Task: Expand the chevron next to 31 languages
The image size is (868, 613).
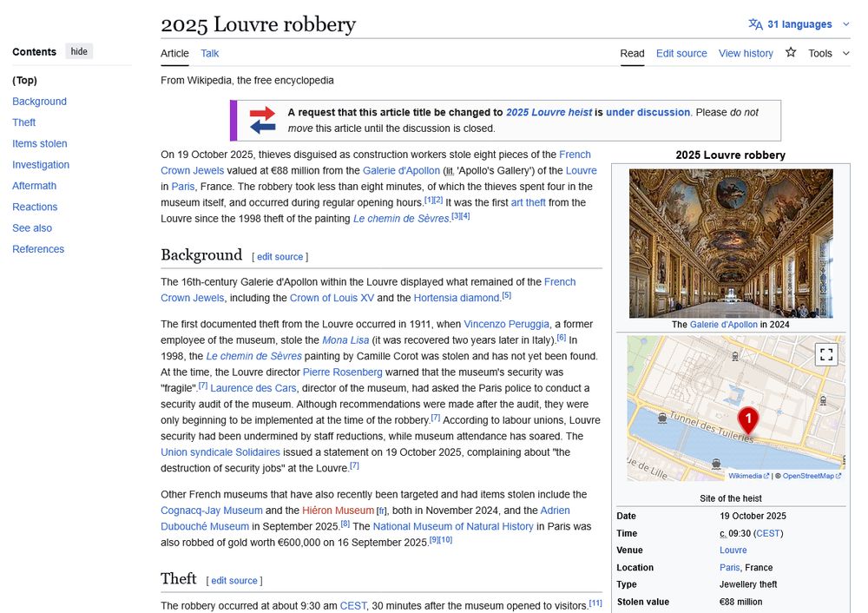Action: coord(845,24)
